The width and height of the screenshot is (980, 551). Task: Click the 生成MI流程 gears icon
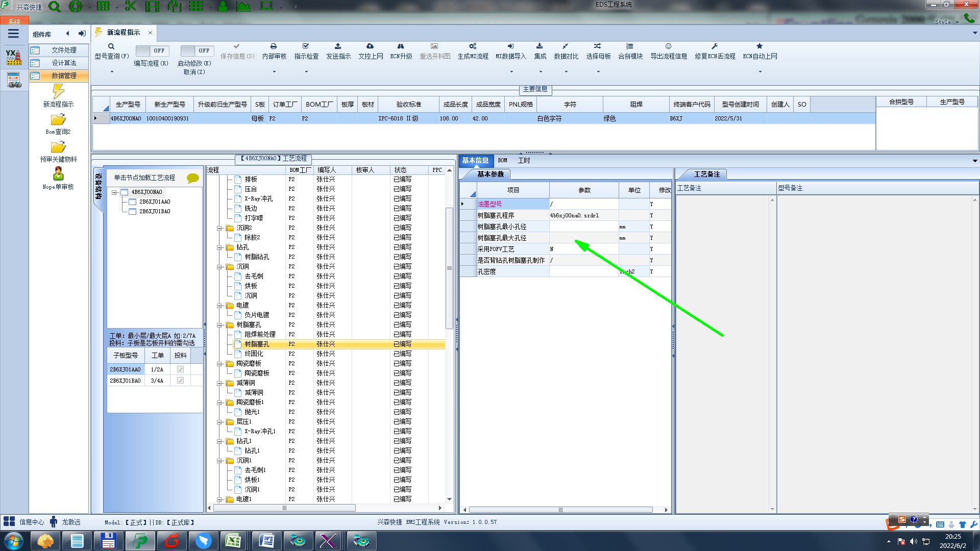(x=473, y=46)
